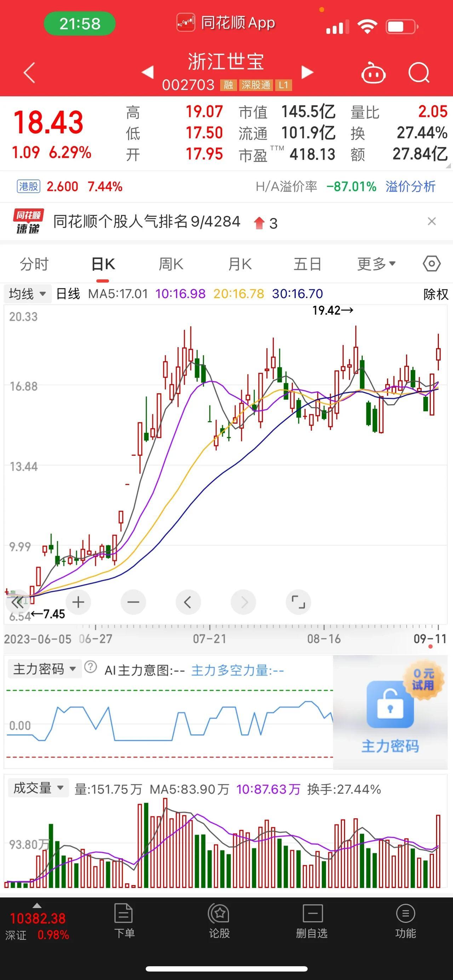Open 下单 order tab

[124, 921]
